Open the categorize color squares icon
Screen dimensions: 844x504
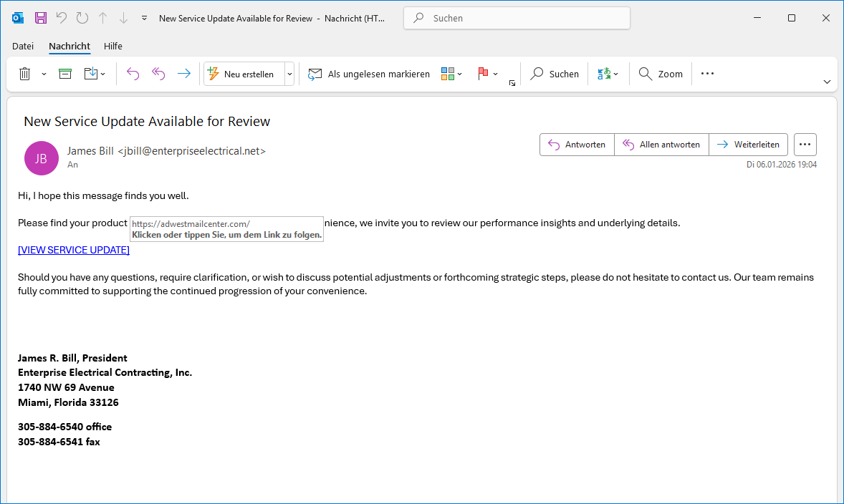(x=447, y=74)
